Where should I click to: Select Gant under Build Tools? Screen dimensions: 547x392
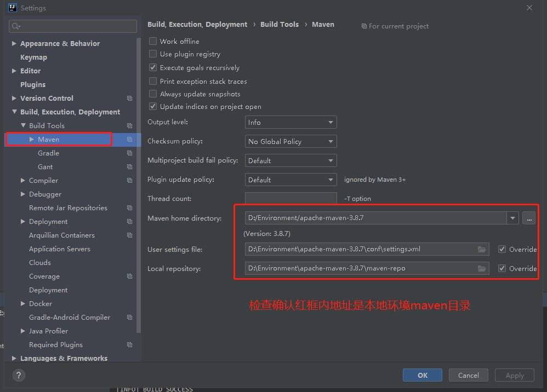pyautogui.click(x=45, y=166)
